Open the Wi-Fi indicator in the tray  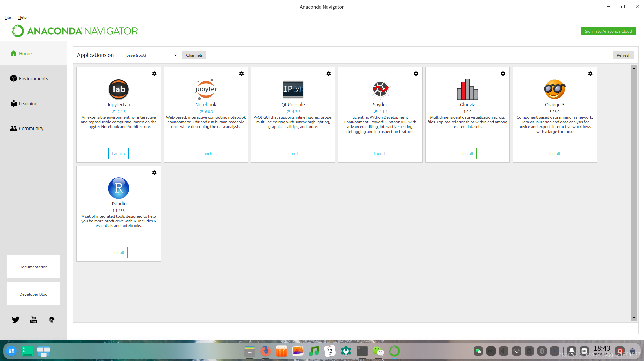(517, 351)
